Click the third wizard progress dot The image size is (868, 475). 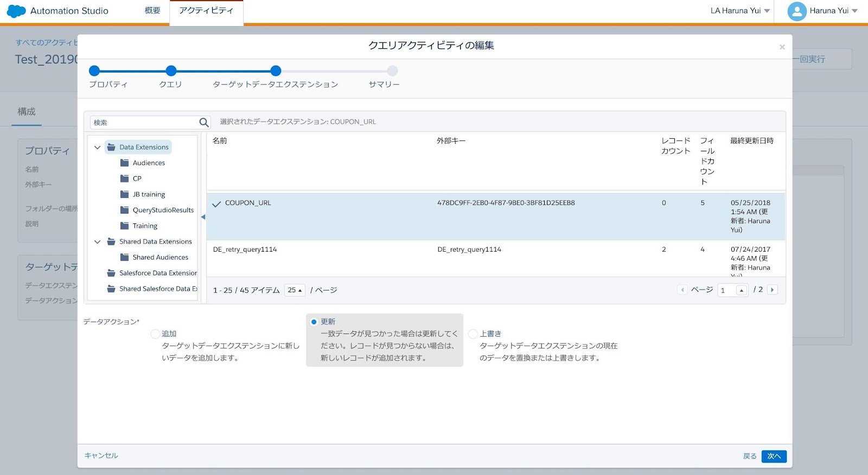pos(276,70)
